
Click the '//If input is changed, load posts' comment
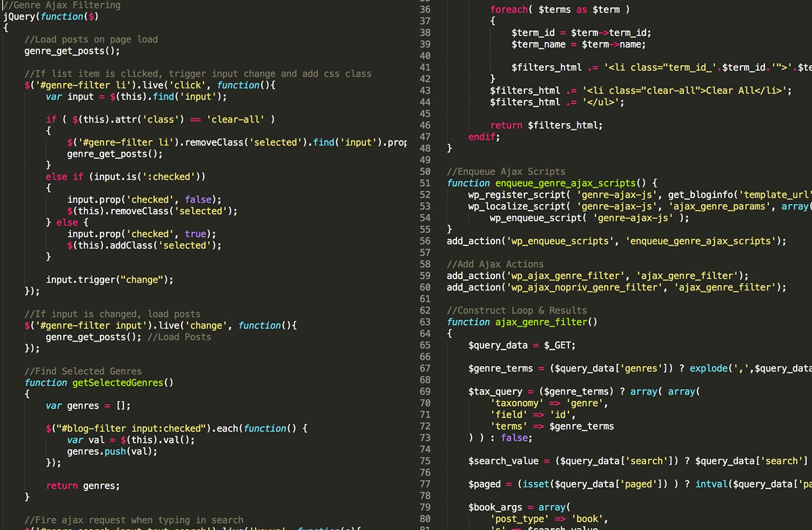pos(112,314)
